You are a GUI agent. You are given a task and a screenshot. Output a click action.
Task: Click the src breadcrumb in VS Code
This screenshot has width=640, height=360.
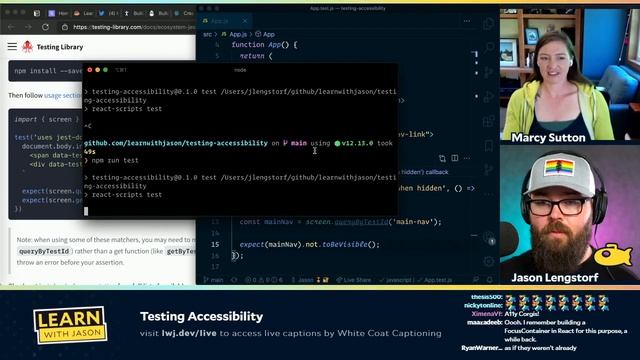click(x=207, y=34)
